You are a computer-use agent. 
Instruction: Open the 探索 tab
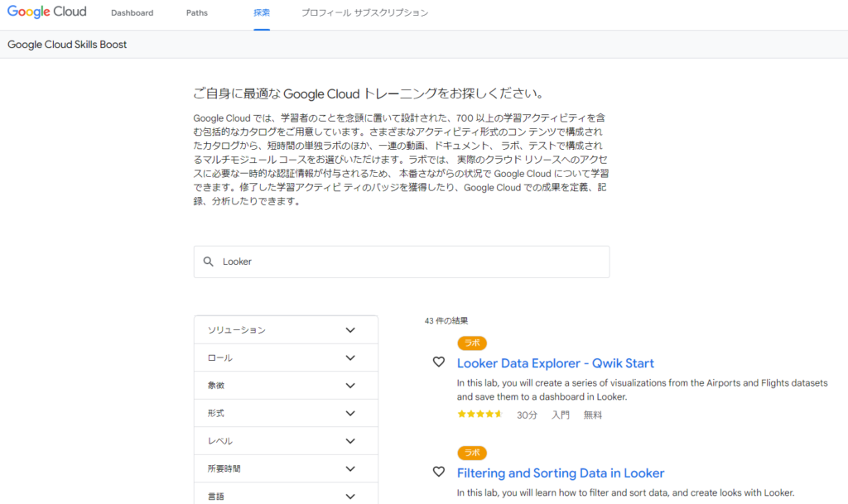click(262, 13)
